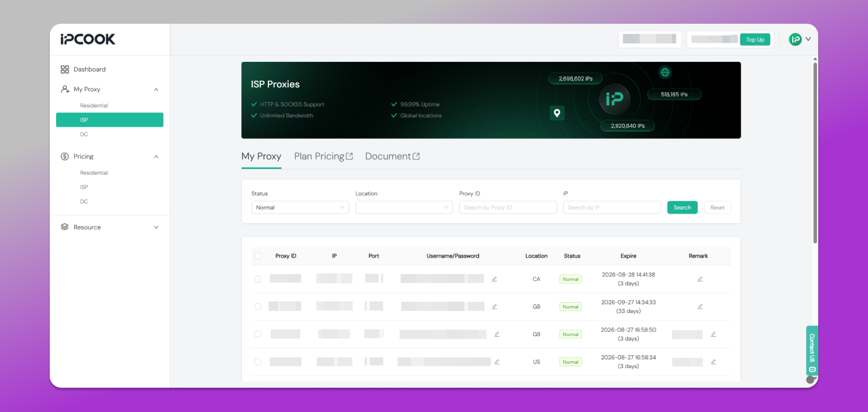This screenshot has width=868, height=412.
Task: Check the 16:58:50 GB row checkbox
Action: 258,334
